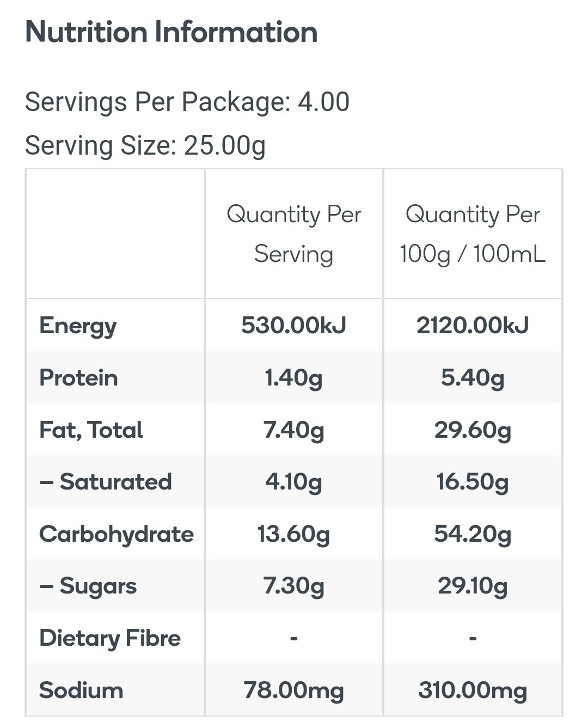Click the 530.00kJ energy per serving value
The height and width of the screenshot is (728, 588).
(x=294, y=326)
